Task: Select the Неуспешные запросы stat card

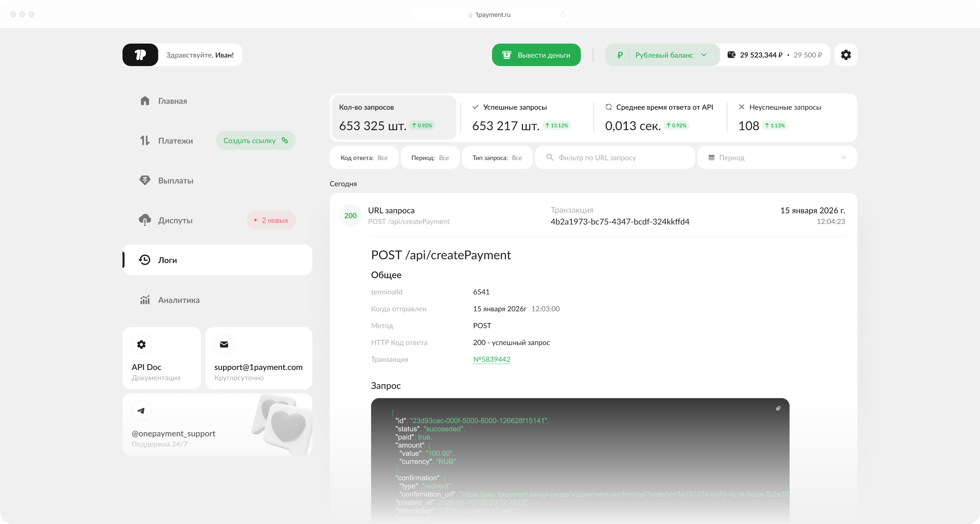Action: click(x=791, y=118)
